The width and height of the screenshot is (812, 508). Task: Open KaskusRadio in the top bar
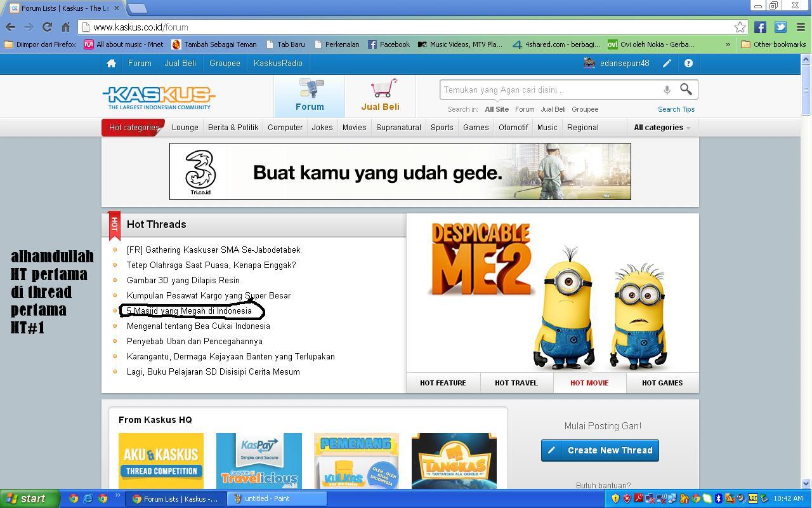(x=278, y=63)
